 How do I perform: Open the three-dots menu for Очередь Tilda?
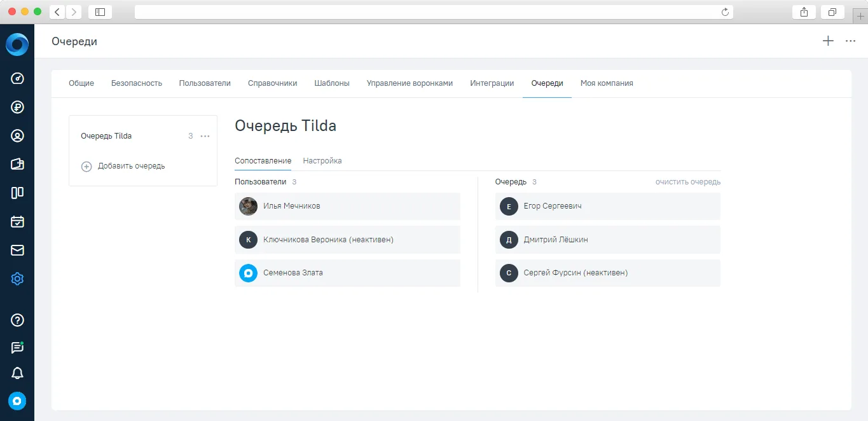pyautogui.click(x=205, y=136)
